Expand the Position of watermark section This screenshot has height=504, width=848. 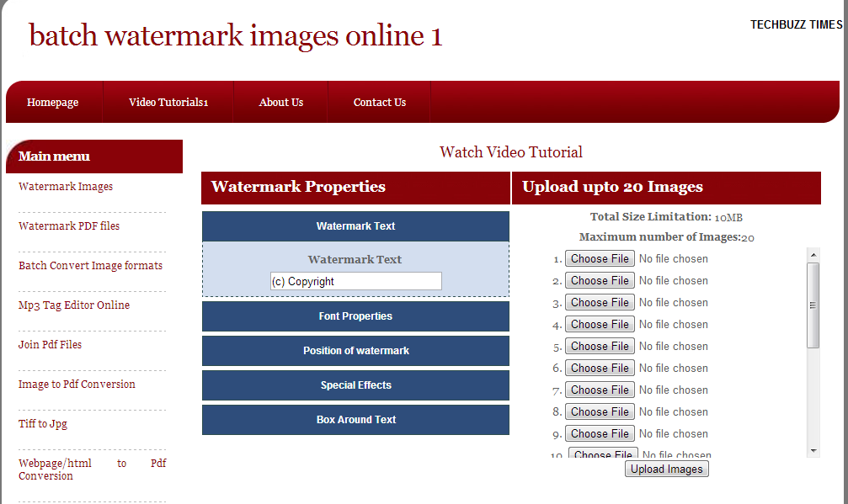coord(355,350)
